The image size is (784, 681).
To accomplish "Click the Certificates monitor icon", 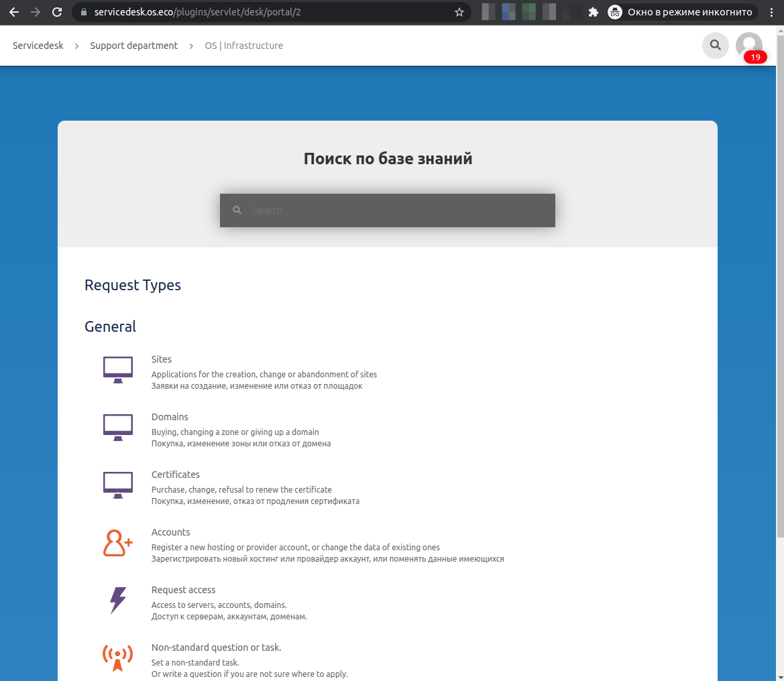I will click(x=118, y=485).
